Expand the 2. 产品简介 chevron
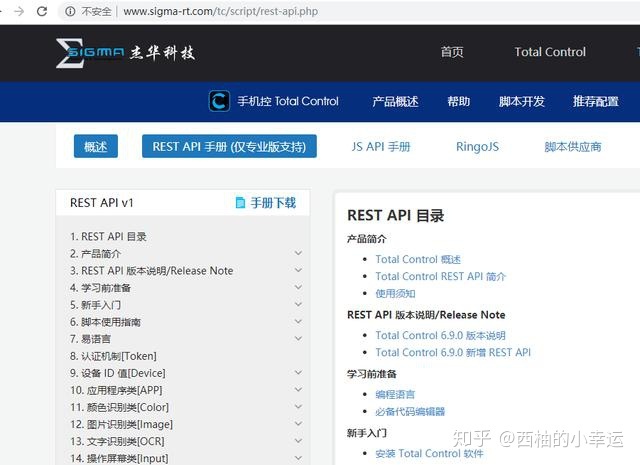This screenshot has width=640, height=465. pos(298,253)
